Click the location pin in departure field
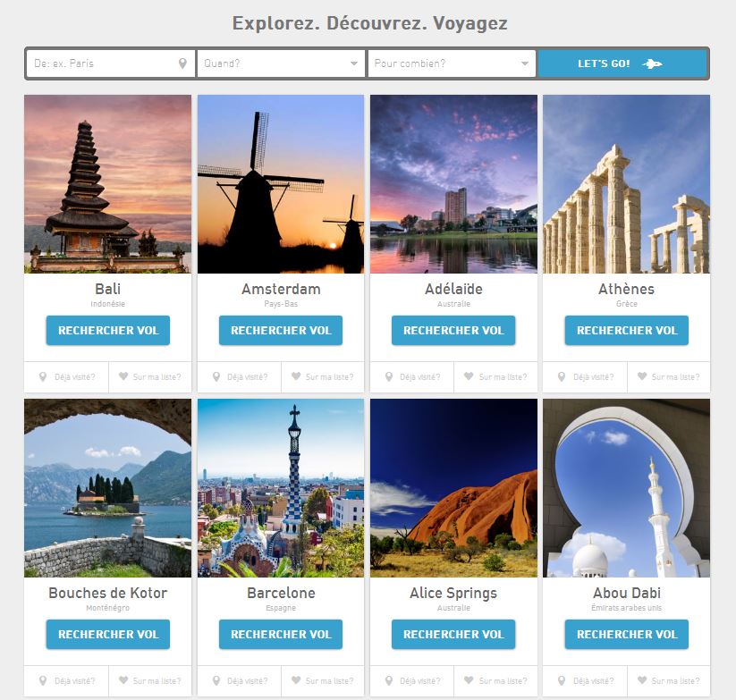The height and width of the screenshot is (700, 736). pyautogui.click(x=182, y=63)
